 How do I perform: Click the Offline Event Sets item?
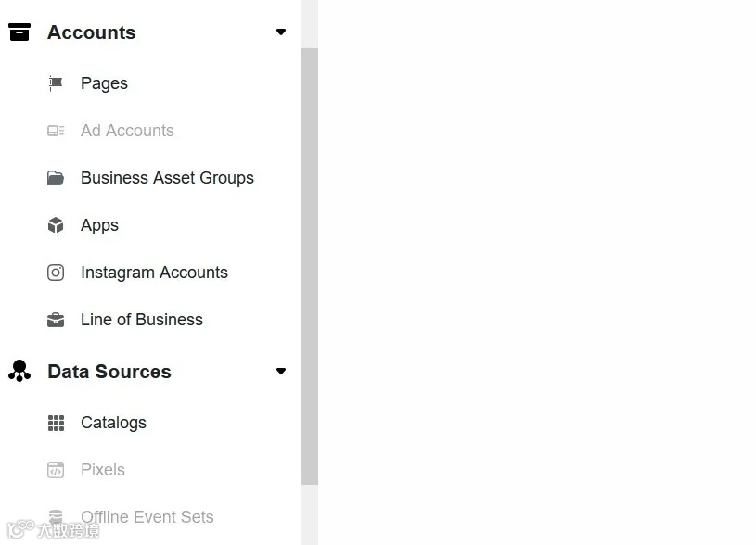(147, 517)
